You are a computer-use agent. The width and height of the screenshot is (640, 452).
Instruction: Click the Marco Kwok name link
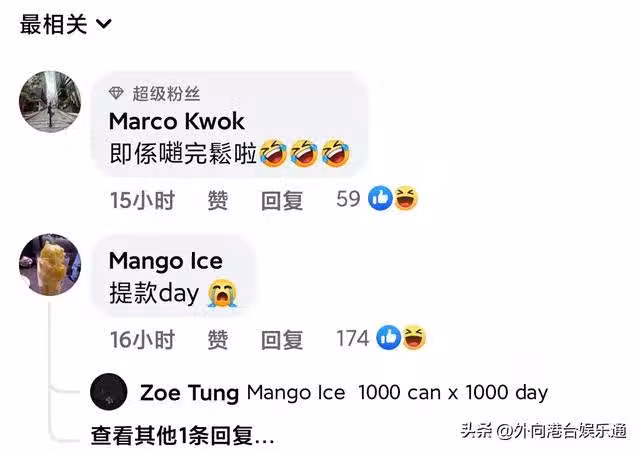[x=177, y=121]
